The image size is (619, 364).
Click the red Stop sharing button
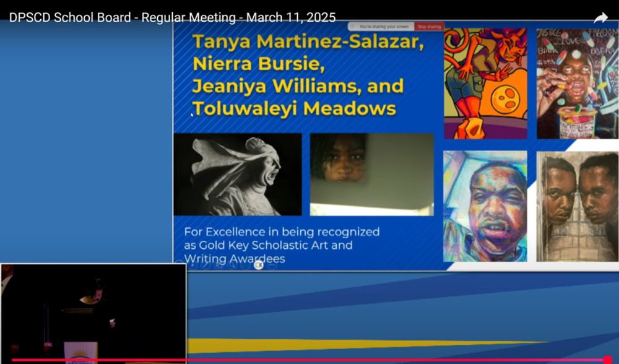[x=429, y=27]
